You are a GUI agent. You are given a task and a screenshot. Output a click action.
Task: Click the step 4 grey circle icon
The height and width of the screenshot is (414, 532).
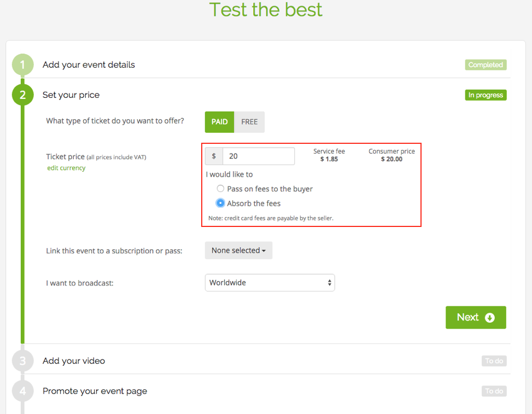(x=23, y=391)
